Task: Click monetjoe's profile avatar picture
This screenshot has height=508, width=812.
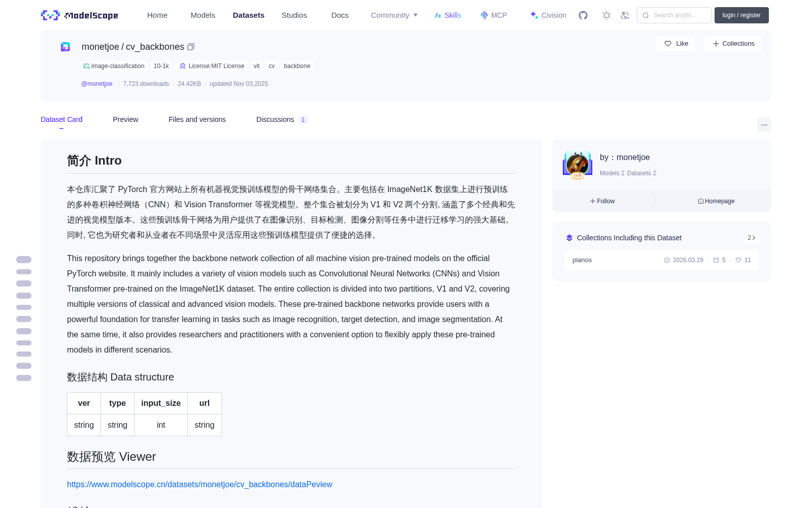Action: pos(578,165)
